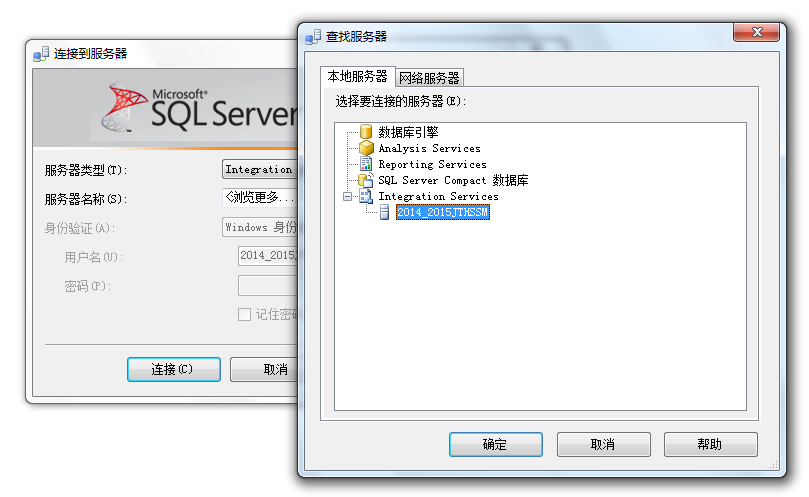This screenshot has width=809, height=497.
Task: Click 取消 in the 连接到服务器 dialog
Action: coord(264,370)
